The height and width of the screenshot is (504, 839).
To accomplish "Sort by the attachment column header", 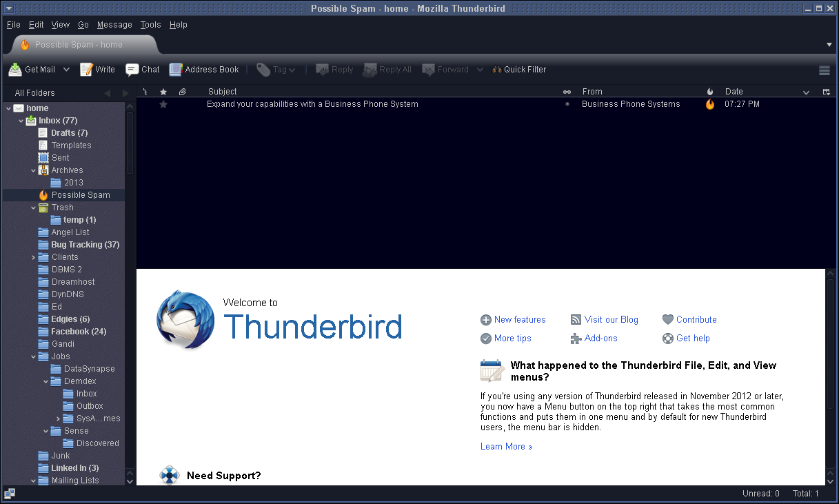I will (x=183, y=92).
